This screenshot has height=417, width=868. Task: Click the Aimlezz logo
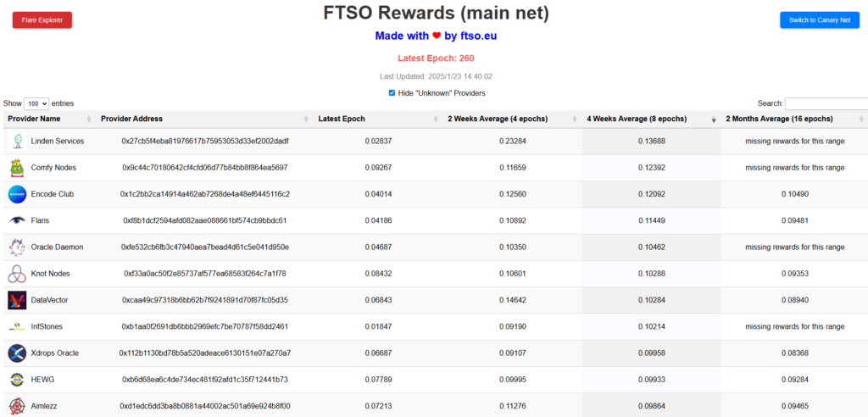(17, 406)
